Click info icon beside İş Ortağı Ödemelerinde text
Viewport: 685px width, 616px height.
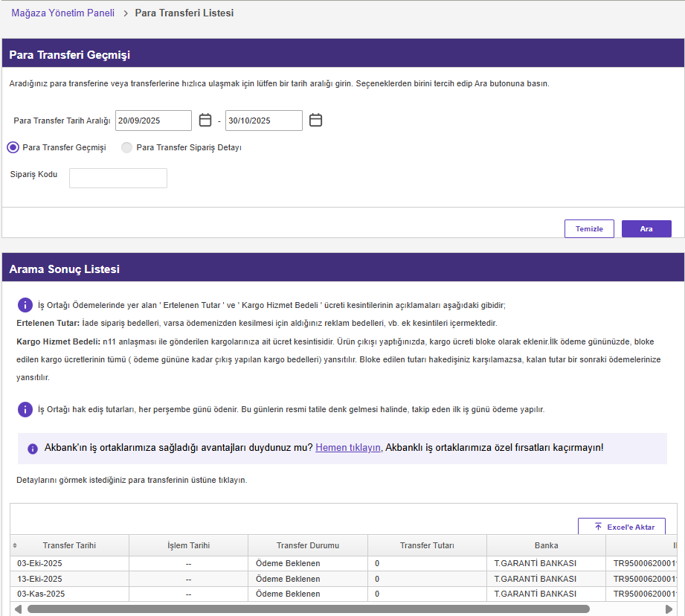[x=25, y=305]
